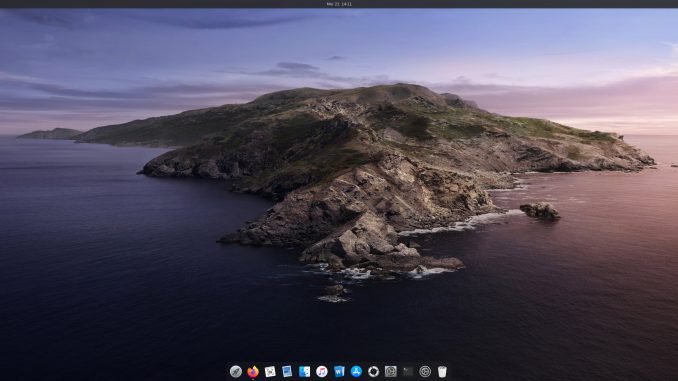
Task: Open the Trash icon in dock
Action: [442, 371]
